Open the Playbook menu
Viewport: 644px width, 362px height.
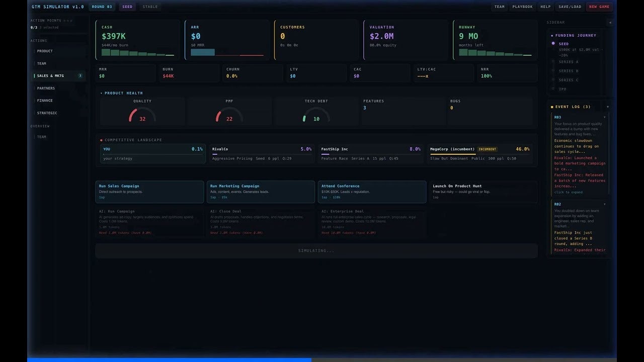[x=522, y=7]
